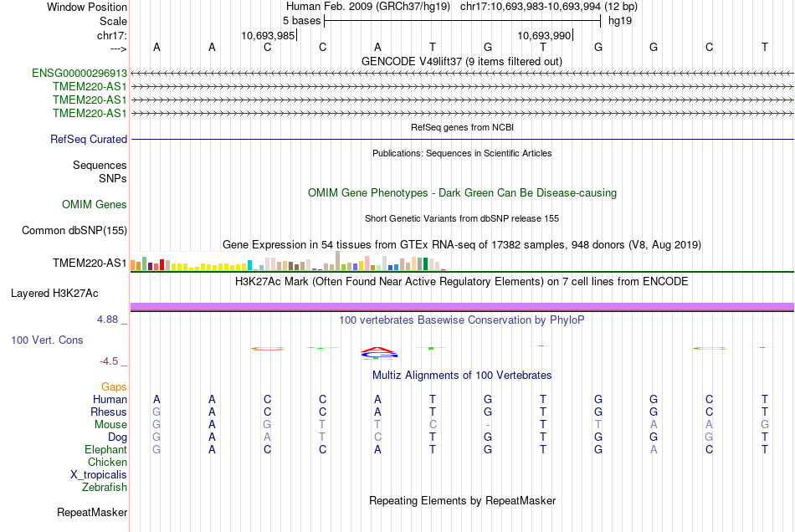Click the 10,693,990 coordinate marker

[544, 35]
